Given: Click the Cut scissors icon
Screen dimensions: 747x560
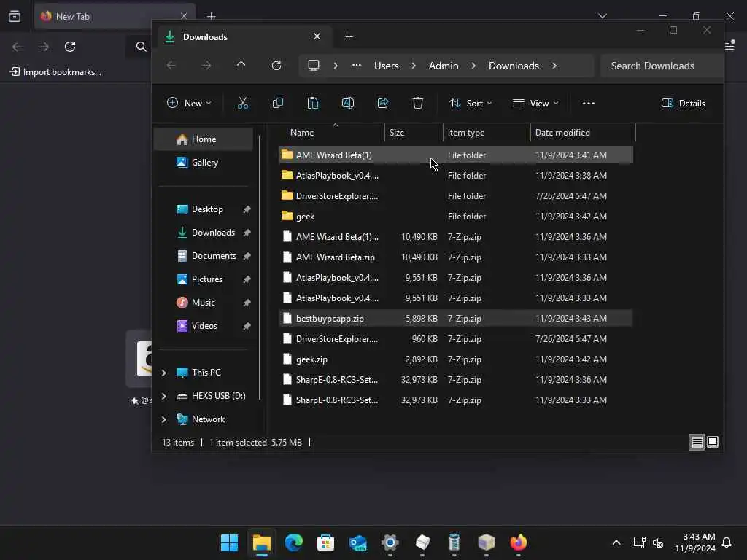Looking at the screenshot, I should coord(242,103).
